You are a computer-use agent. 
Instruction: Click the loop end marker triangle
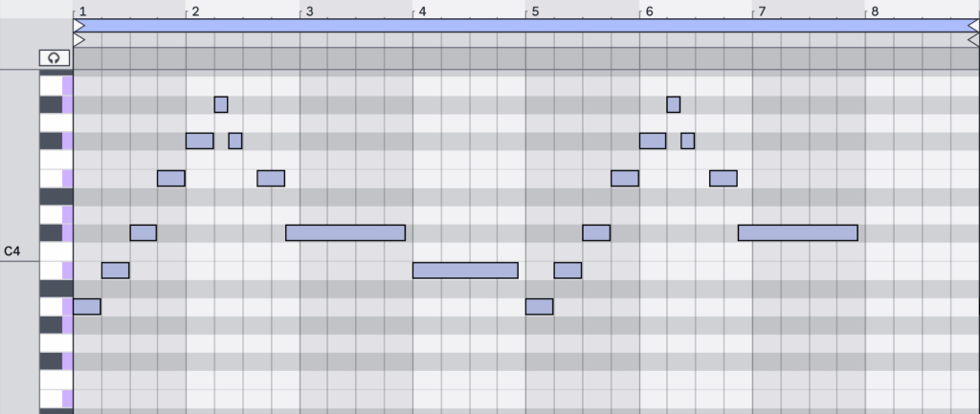pyautogui.click(x=973, y=27)
